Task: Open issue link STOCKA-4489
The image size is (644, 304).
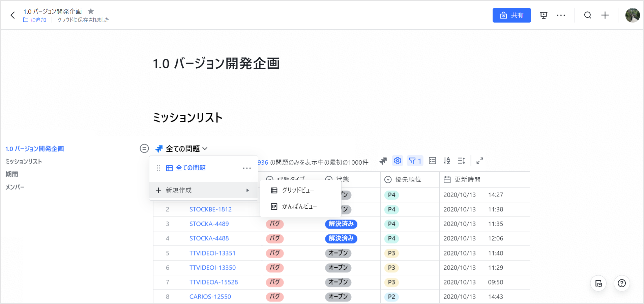Action: 209,224
